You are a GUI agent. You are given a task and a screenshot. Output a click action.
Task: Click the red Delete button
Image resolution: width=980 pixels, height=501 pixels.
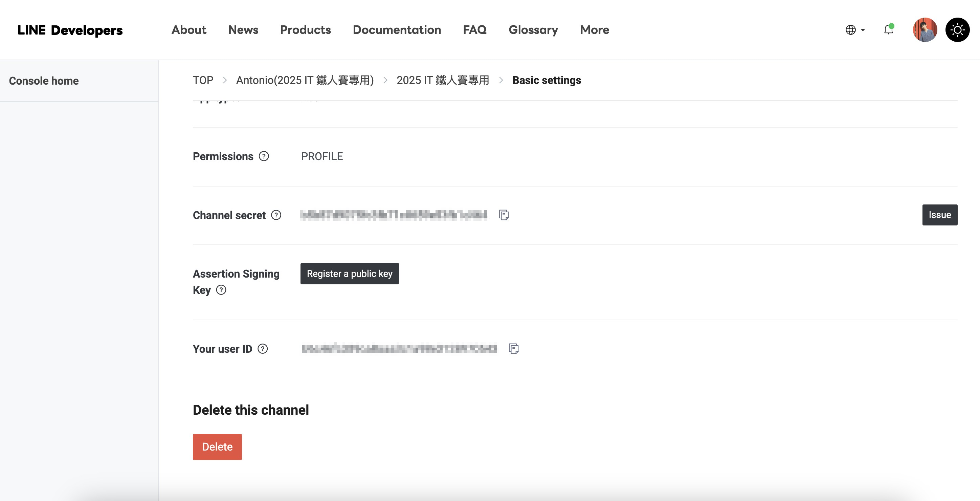click(217, 446)
